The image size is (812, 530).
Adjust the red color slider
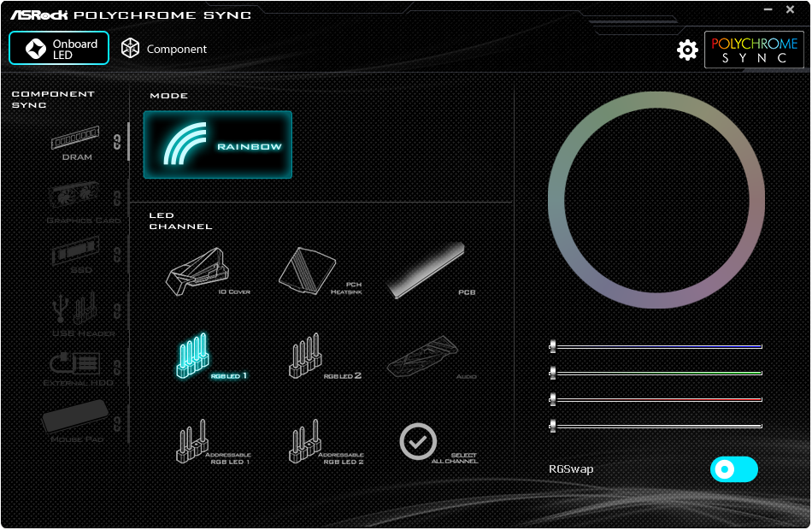click(x=656, y=399)
